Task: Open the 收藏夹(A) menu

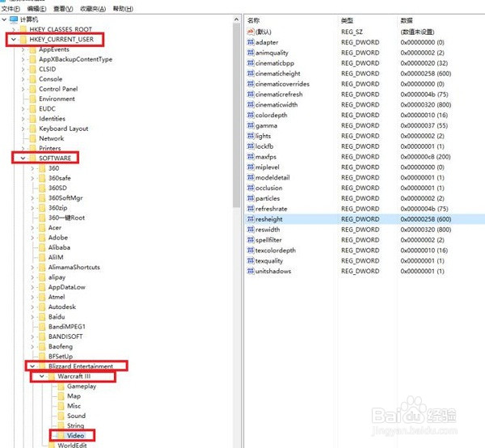Action: click(x=92, y=9)
